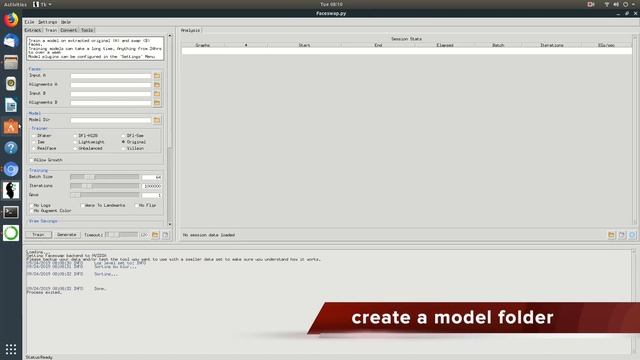Browse folder for Input B
This screenshot has height=360, width=640.
coord(157,94)
